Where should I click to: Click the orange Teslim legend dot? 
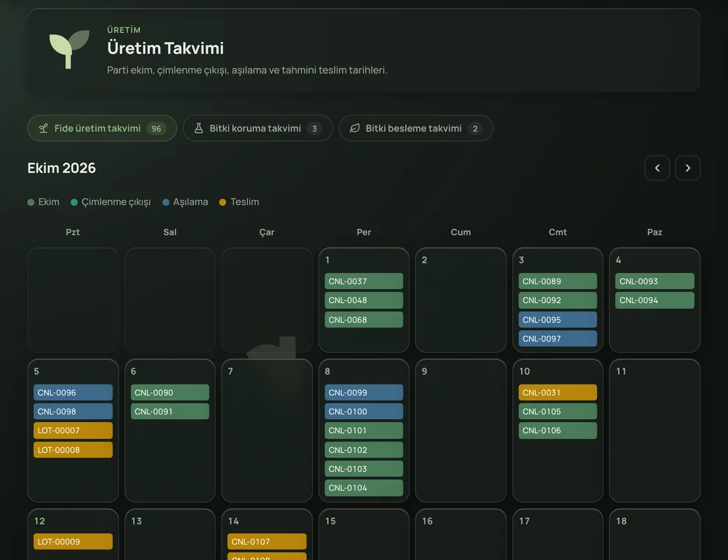tap(223, 202)
